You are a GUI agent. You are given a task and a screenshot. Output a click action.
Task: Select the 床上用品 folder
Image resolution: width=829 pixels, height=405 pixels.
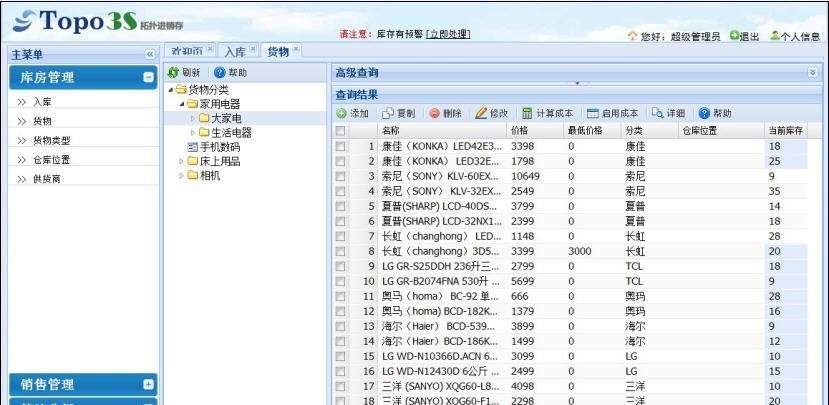click(x=214, y=161)
